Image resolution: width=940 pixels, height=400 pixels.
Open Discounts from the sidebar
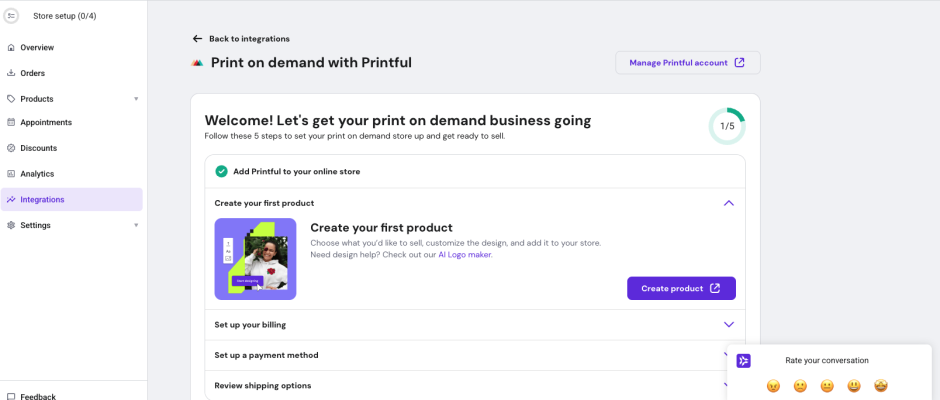pyautogui.click(x=38, y=148)
